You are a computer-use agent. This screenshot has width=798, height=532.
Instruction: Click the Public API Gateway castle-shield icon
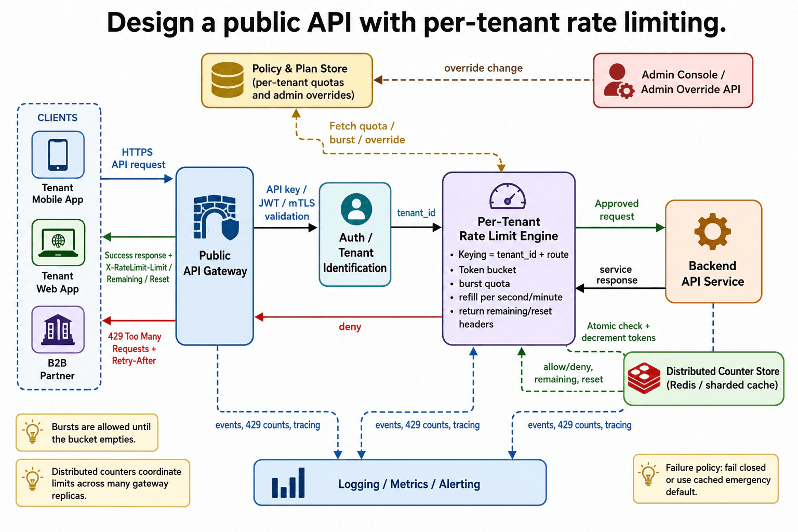coord(216,218)
